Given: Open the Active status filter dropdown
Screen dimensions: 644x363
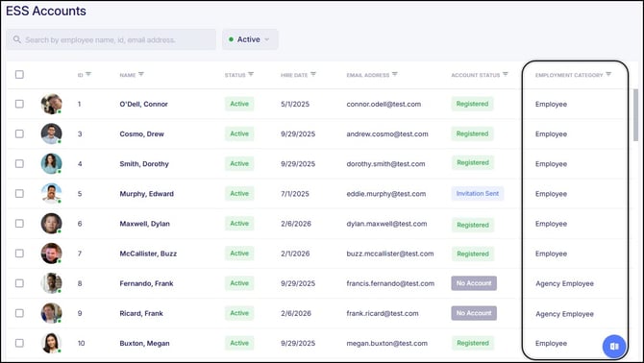Looking at the screenshot, I should [x=250, y=39].
